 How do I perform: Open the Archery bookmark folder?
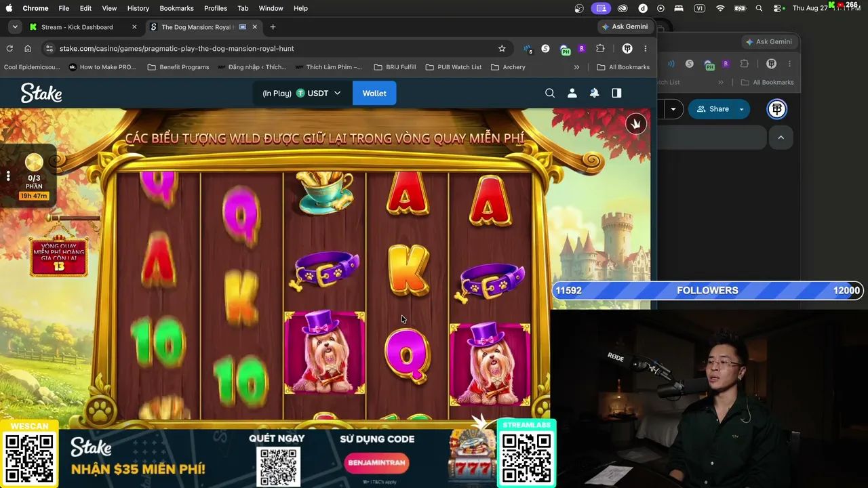508,67
